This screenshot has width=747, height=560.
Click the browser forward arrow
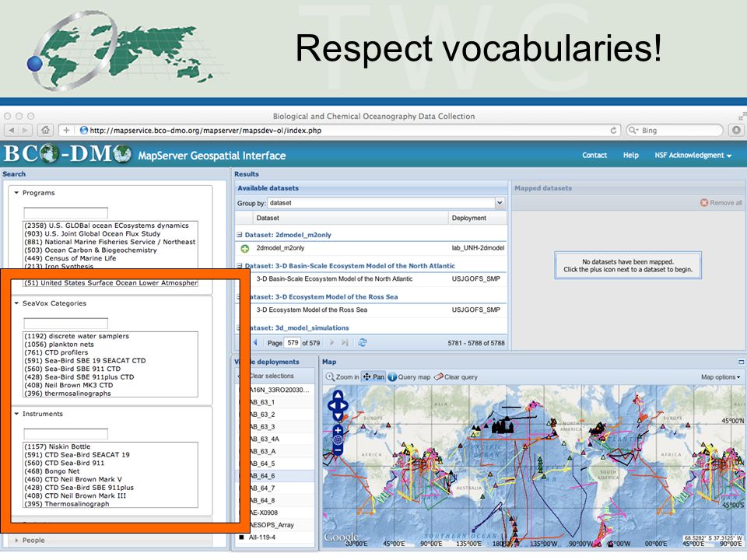(x=25, y=130)
